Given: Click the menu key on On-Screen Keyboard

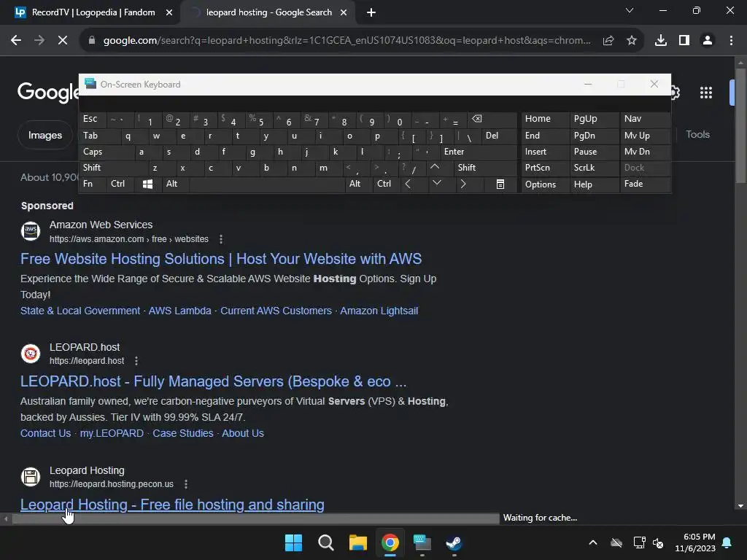Looking at the screenshot, I should [500, 184].
